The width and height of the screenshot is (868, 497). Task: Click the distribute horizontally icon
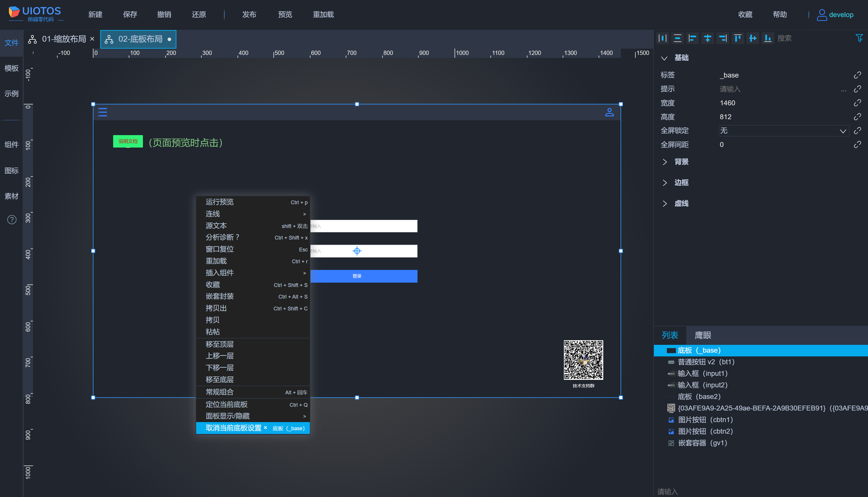(663, 38)
